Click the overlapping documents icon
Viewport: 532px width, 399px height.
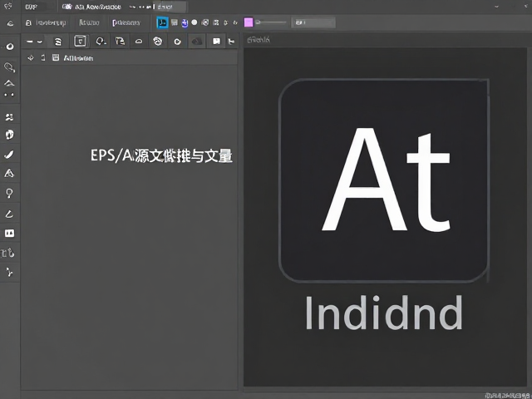(120, 41)
